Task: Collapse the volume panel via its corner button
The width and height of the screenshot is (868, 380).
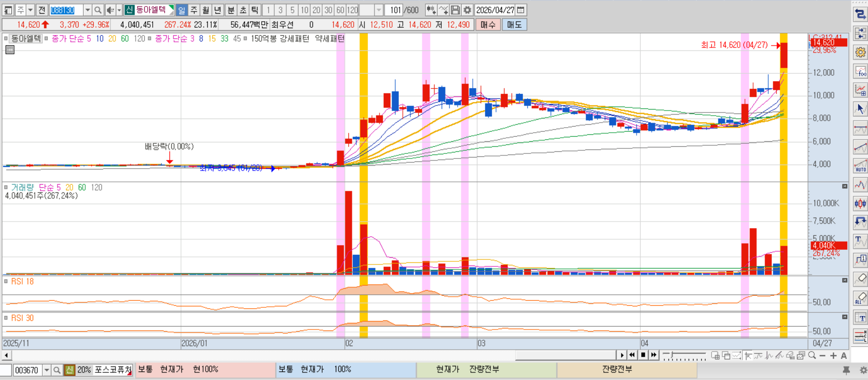Action: tap(845, 187)
